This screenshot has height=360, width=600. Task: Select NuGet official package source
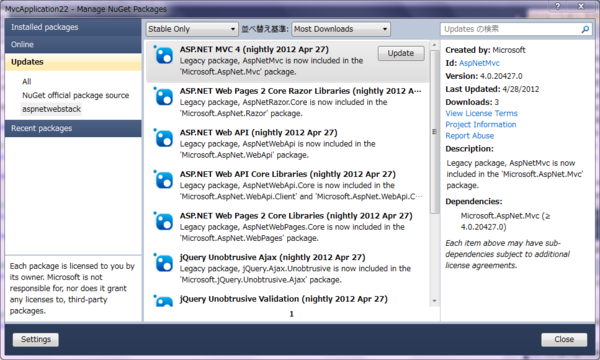(x=76, y=95)
